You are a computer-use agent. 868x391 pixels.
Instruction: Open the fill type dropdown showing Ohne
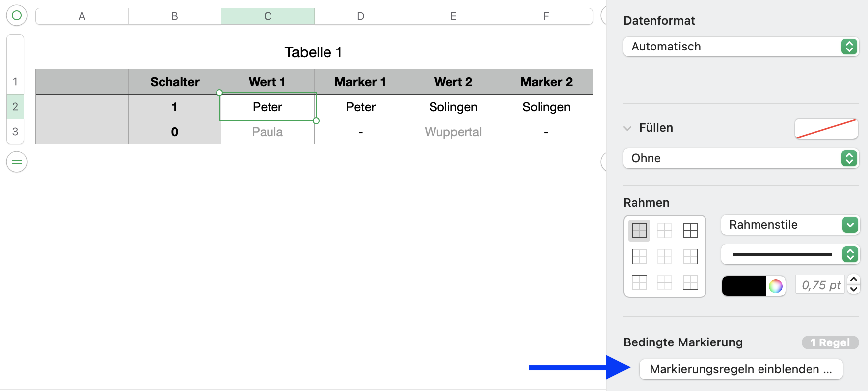[740, 158]
